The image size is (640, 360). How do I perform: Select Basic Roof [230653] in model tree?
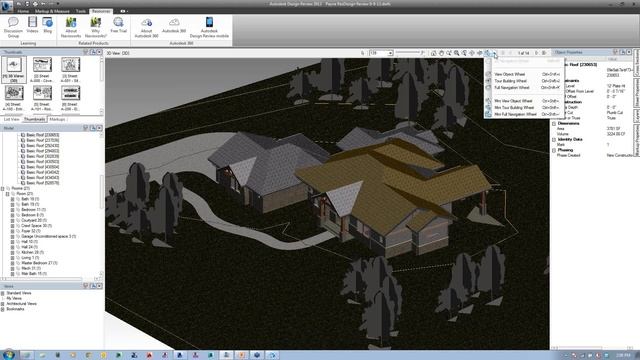[x=42, y=135]
